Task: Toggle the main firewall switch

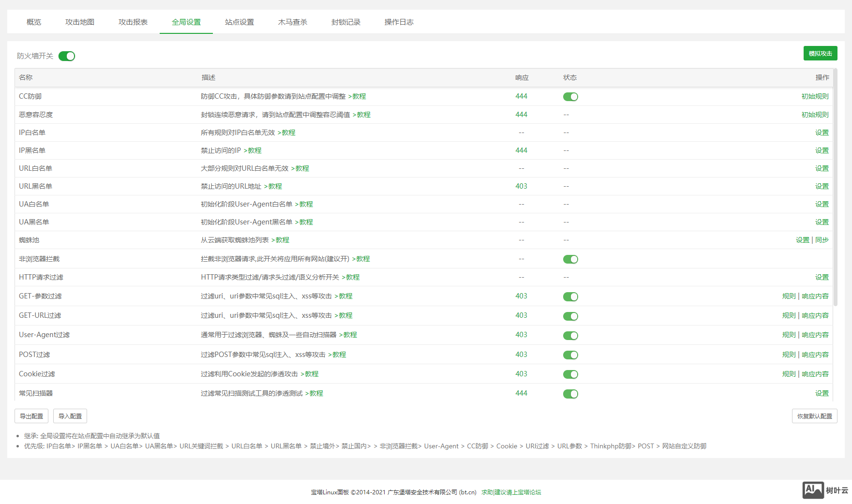Action: (x=67, y=56)
